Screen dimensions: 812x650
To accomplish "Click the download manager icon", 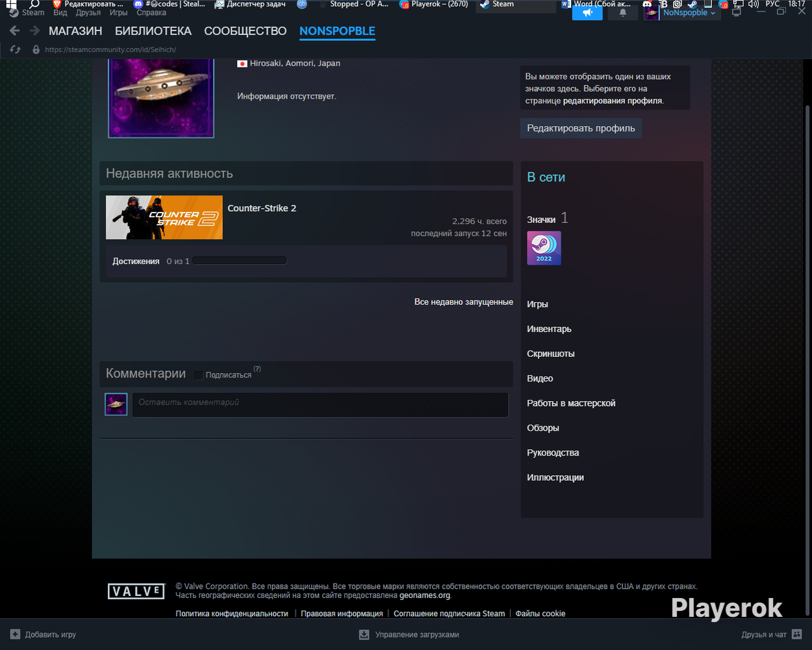I will pos(364,634).
